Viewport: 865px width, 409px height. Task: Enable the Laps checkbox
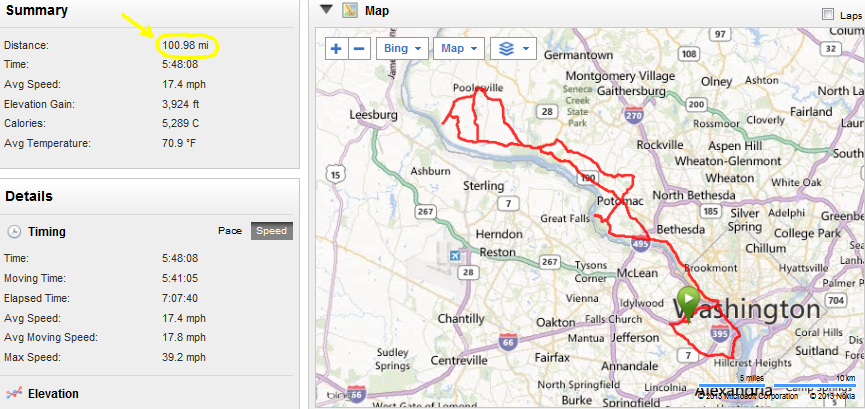(827, 14)
